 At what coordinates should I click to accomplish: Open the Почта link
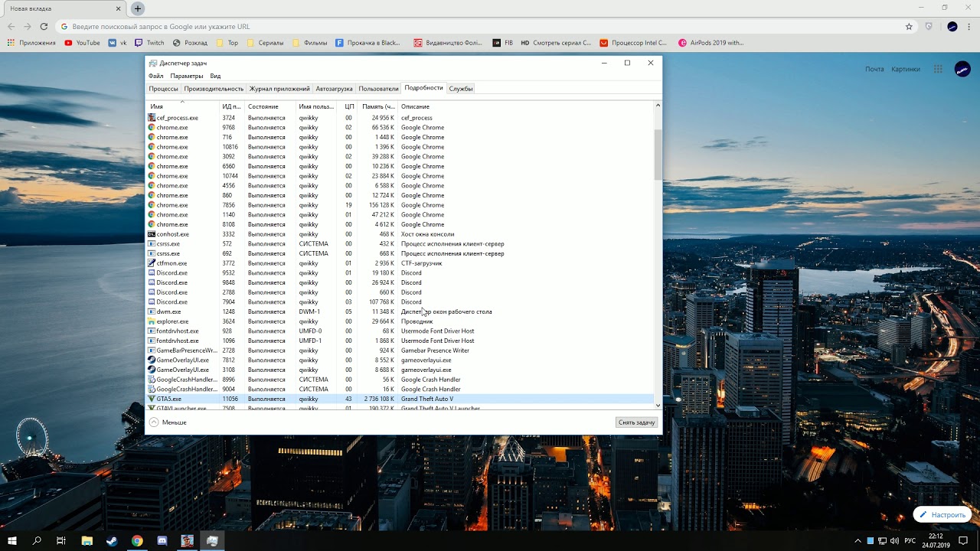[x=874, y=69]
